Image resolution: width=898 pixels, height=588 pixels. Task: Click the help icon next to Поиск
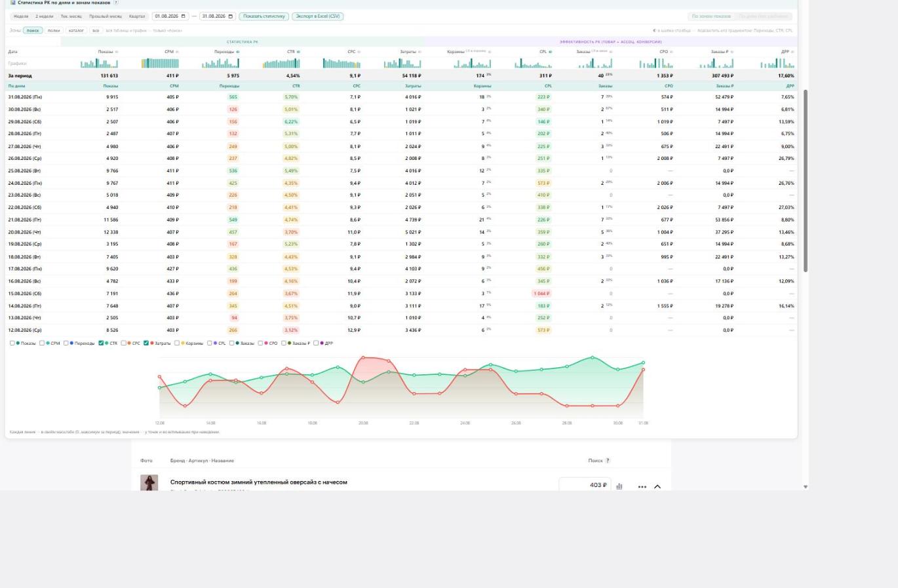click(608, 461)
